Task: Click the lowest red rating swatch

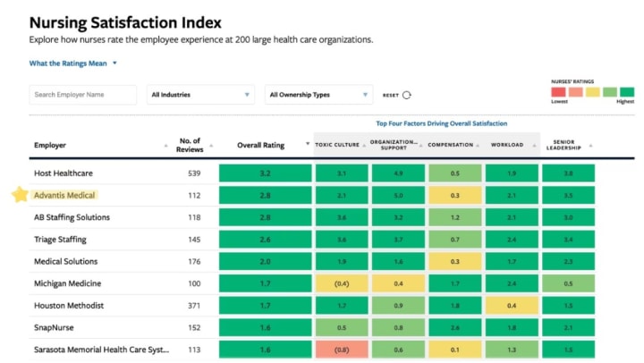Action: pos(558,92)
